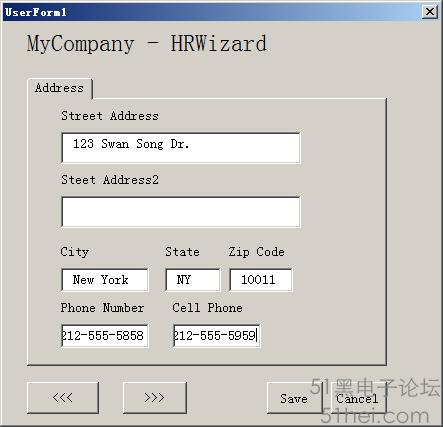Viewport: 443px width, 427px height.
Task: Click the Street Address text field
Action: 181,148
